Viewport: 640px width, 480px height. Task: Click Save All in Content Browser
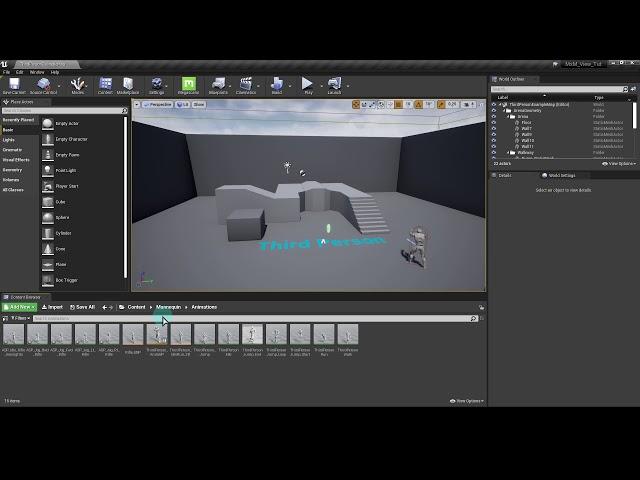[82, 307]
